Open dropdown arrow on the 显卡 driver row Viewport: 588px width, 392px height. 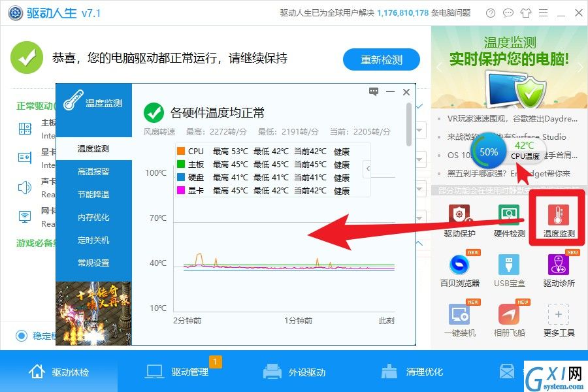(419, 160)
